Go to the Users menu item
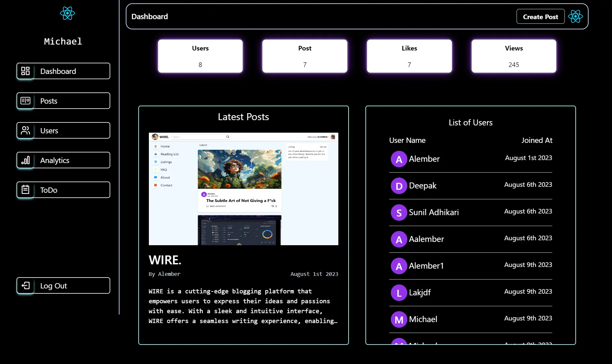This screenshot has width=612, height=364. pos(63,130)
